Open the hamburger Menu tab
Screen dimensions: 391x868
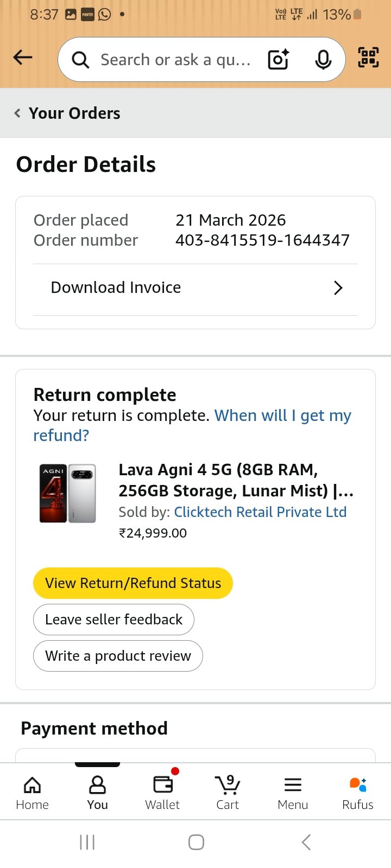pos(293,792)
